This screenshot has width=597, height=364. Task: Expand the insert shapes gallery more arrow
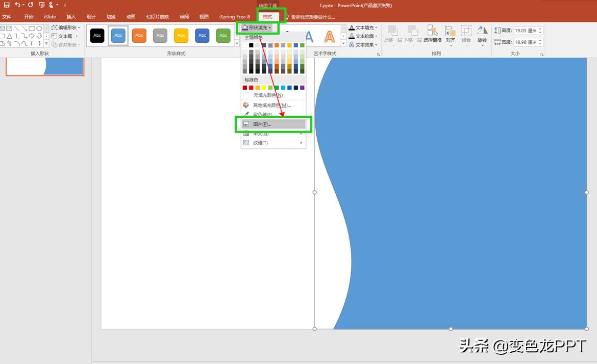point(46,44)
